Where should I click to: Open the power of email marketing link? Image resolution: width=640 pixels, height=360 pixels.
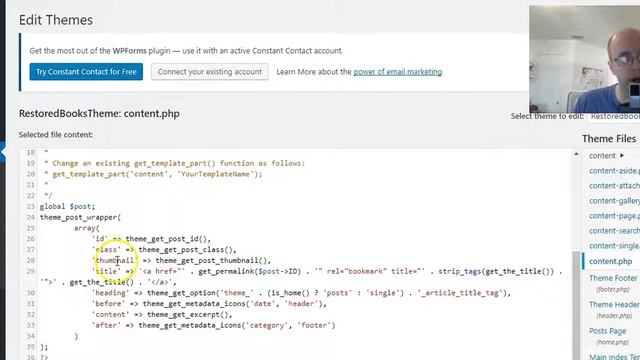click(x=398, y=72)
